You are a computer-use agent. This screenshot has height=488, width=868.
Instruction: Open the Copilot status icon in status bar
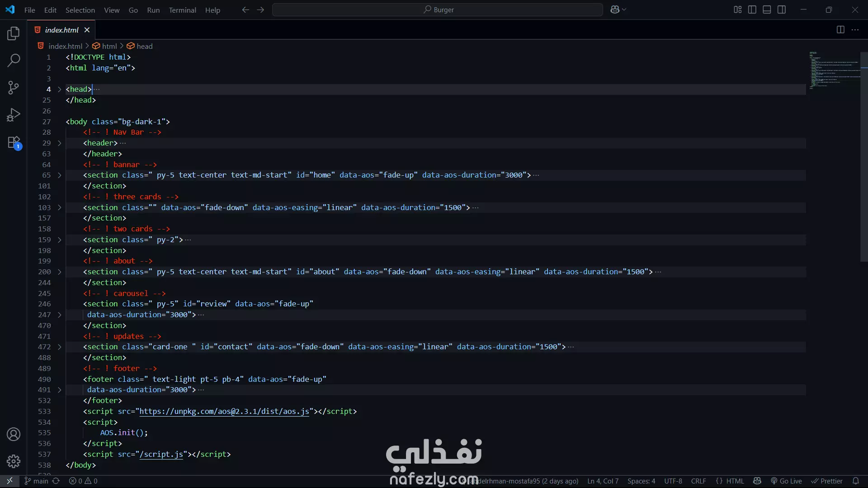click(757, 481)
